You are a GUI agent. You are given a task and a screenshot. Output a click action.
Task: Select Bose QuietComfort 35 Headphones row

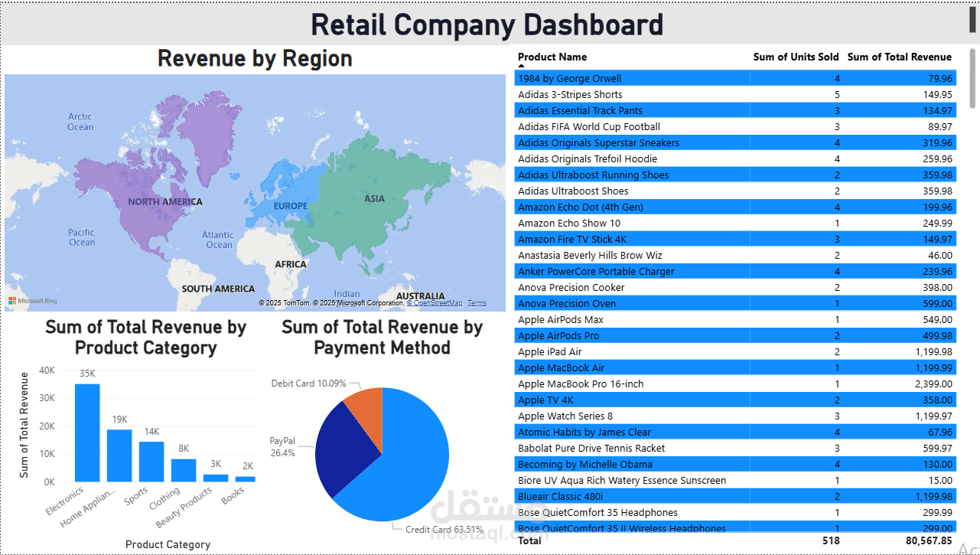[735, 512]
